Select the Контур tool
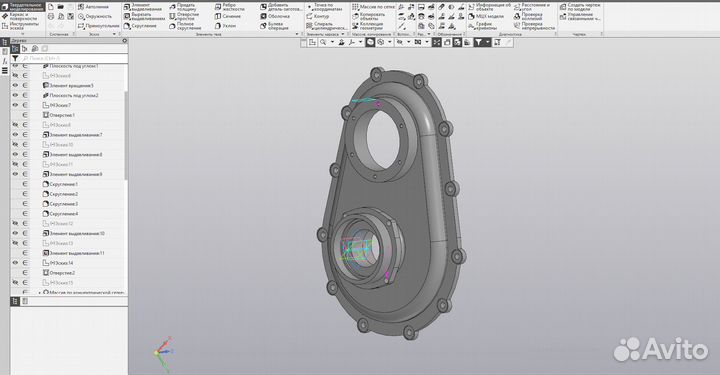The height and width of the screenshot is (375, 720). pos(317,16)
